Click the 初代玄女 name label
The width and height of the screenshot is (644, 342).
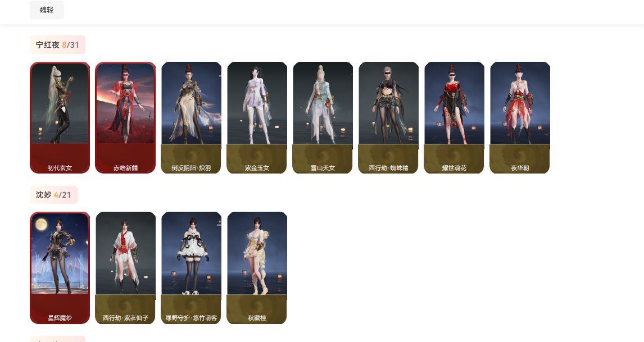[x=60, y=168]
